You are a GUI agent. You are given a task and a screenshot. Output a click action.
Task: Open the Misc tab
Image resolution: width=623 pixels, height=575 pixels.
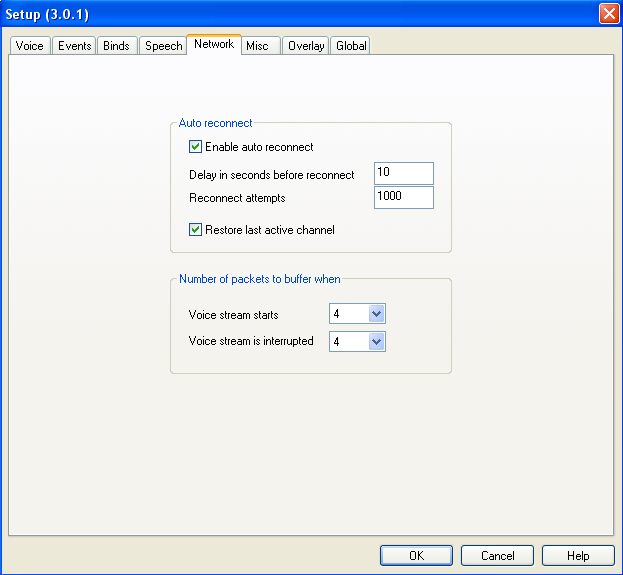pyautogui.click(x=261, y=46)
